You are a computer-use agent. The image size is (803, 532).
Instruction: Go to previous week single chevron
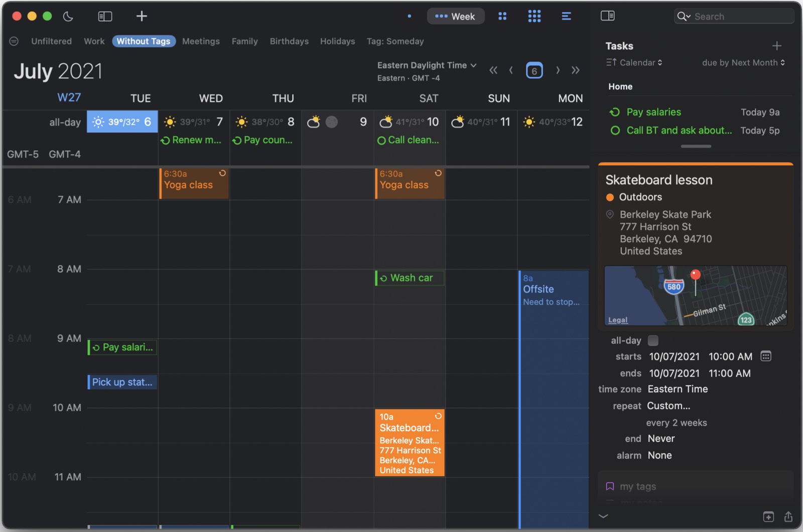511,70
